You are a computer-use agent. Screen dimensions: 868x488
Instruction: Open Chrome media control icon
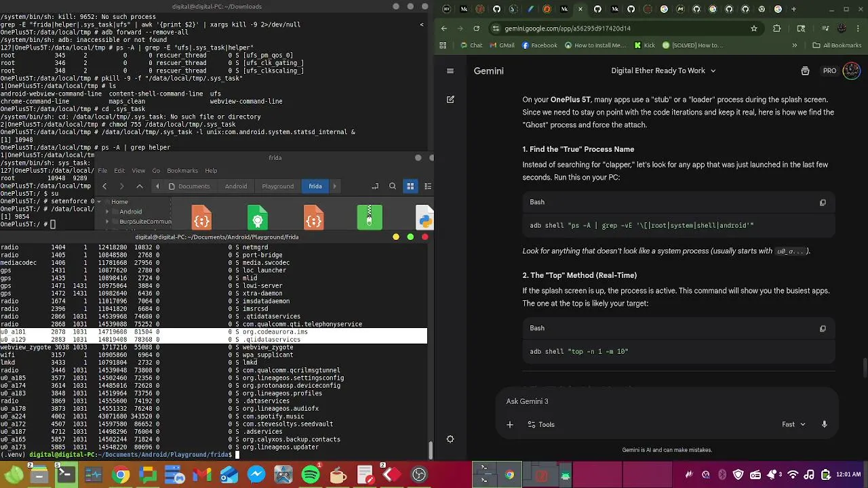tap(825, 28)
